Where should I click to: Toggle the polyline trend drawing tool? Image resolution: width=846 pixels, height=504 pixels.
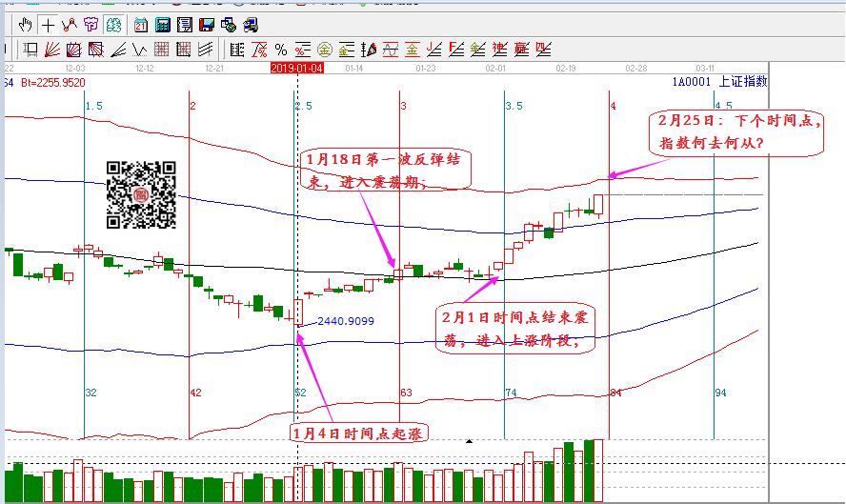pyautogui.click(x=70, y=24)
